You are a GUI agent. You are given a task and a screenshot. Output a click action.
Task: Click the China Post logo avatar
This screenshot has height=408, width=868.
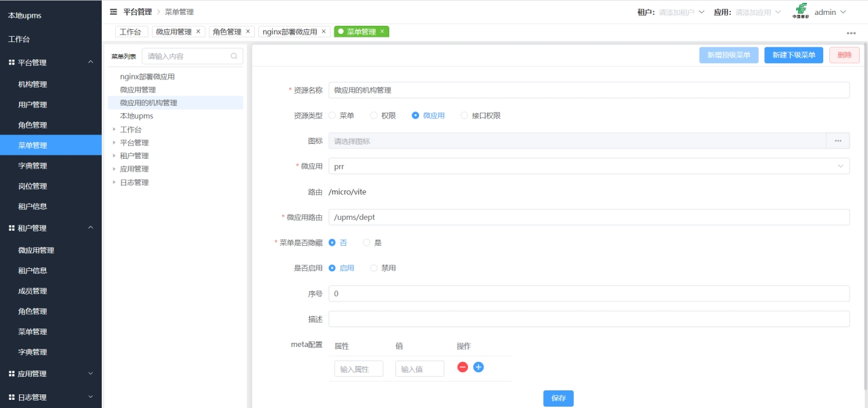point(802,12)
